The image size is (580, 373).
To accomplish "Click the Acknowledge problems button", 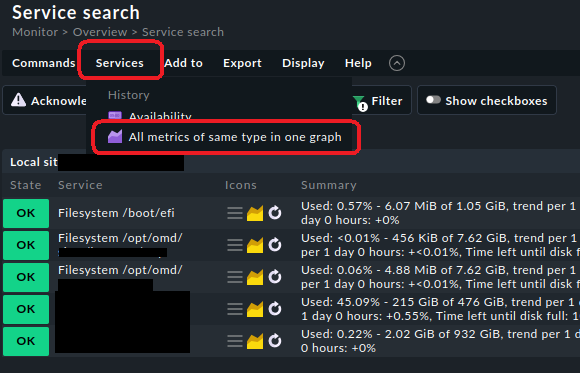I will click(x=45, y=100).
